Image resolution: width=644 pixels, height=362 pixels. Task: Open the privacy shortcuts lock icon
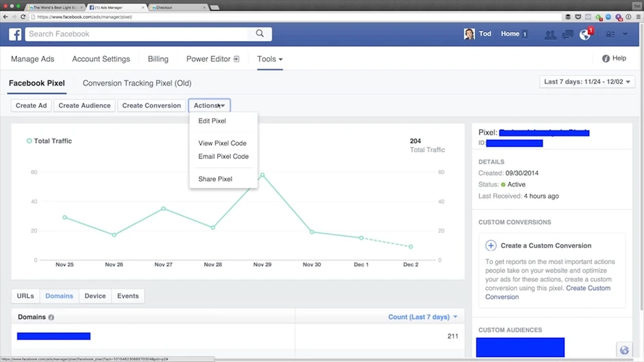click(x=609, y=34)
